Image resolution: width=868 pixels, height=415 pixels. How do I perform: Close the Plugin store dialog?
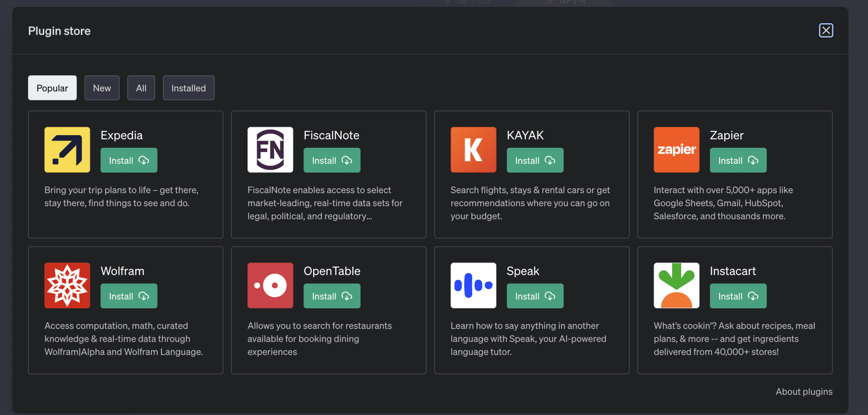click(x=826, y=30)
